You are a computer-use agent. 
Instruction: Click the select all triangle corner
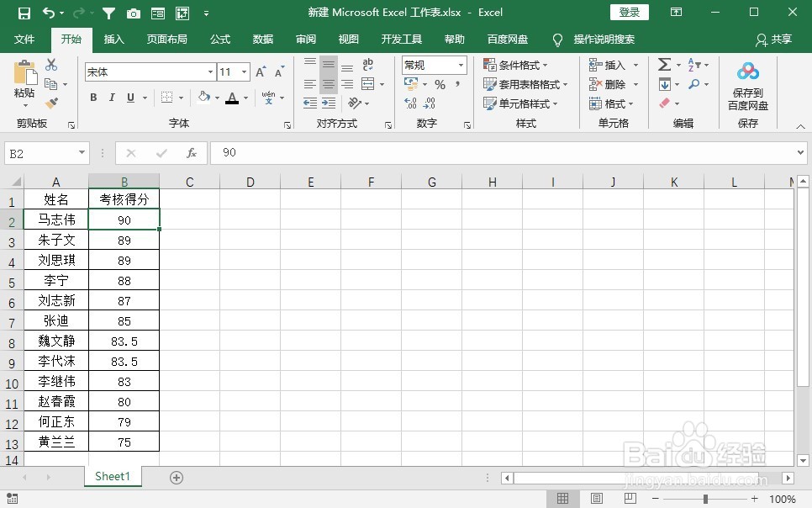16,182
